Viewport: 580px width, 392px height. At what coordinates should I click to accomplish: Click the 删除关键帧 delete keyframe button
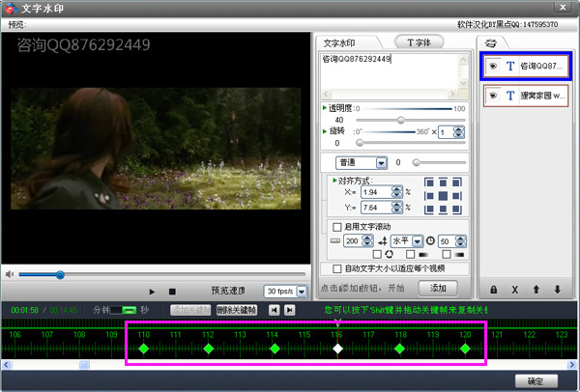point(237,310)
